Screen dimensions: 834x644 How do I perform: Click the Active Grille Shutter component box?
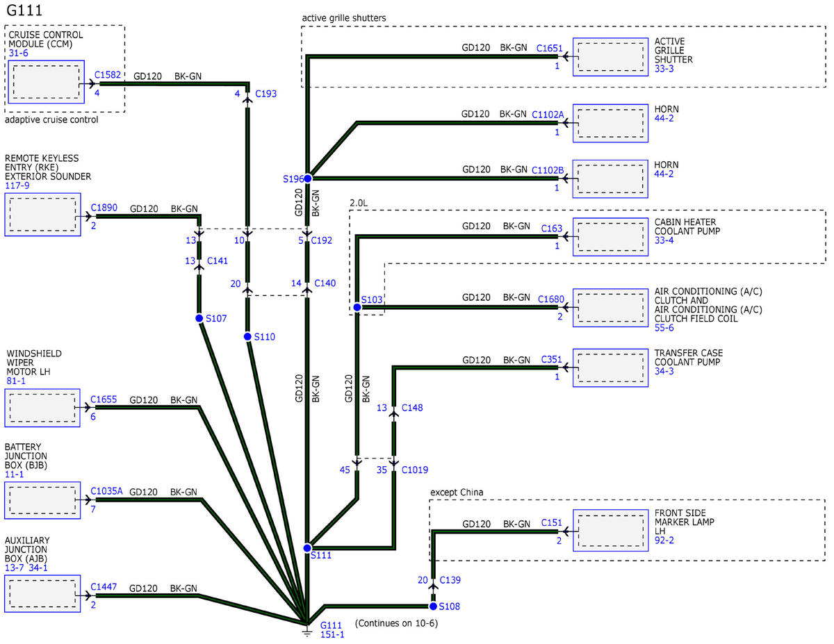coord(610,57)
